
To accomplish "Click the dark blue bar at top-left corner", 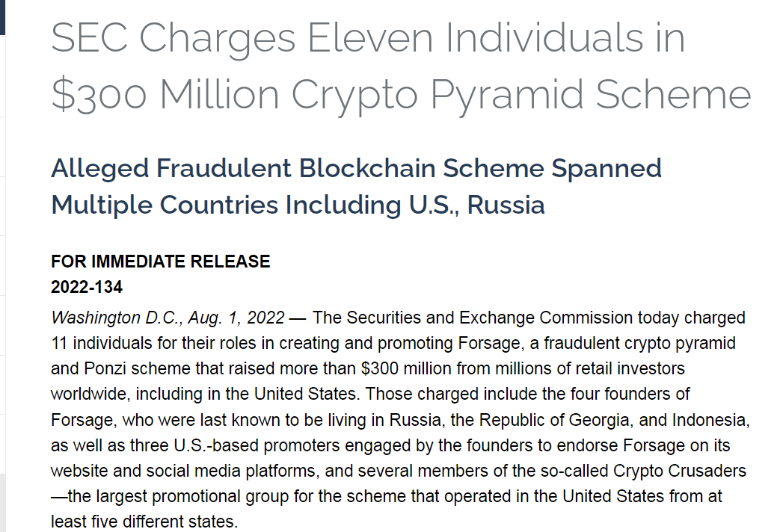I will pos(2,16).
